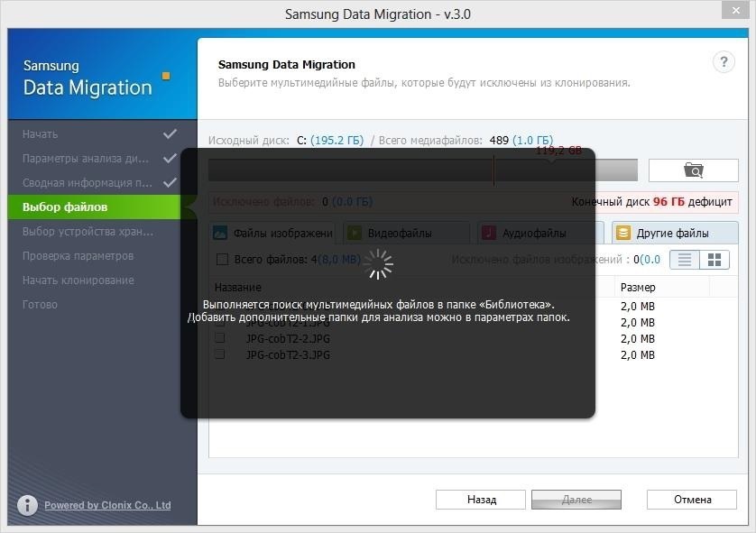Sort by the Название column header

click(x=237, y=287)
